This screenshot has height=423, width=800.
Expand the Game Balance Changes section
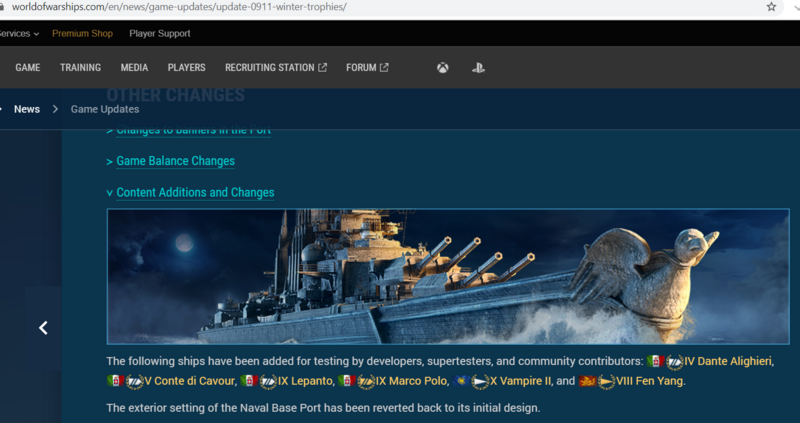[x=175, y=161]
